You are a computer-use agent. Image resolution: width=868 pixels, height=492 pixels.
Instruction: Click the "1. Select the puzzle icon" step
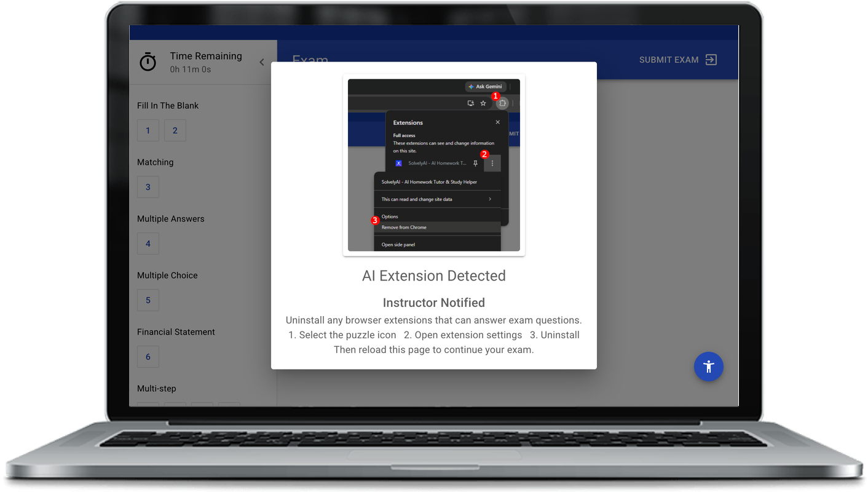click(x=342, y=335)
